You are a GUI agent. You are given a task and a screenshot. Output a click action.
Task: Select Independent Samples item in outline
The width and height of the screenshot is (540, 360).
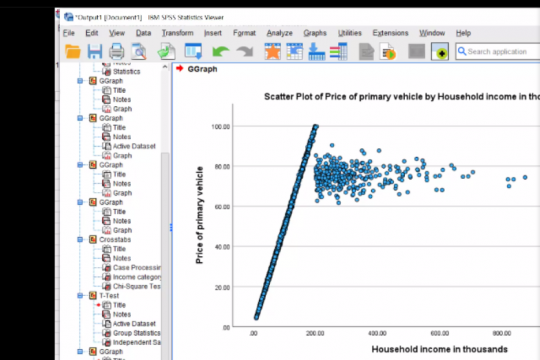coord(137,342)
